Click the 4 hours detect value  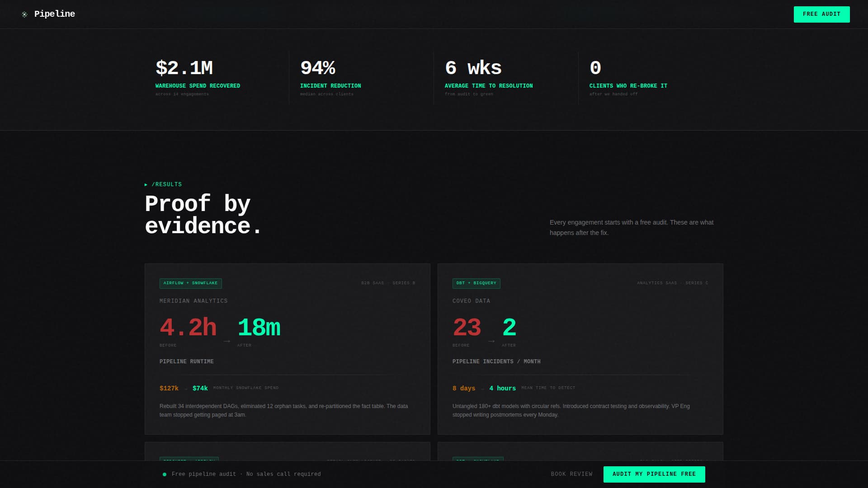(502, 389)
